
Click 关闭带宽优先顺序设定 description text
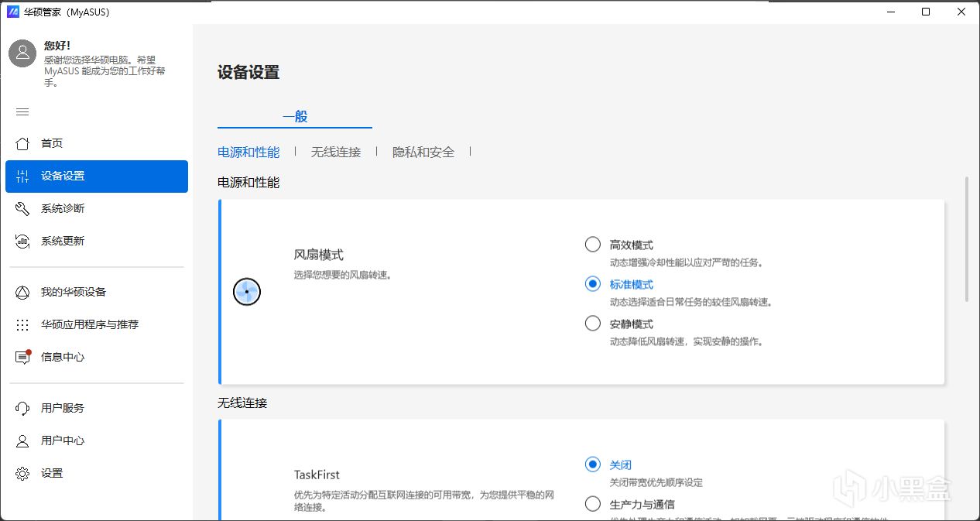coord(656,482)
